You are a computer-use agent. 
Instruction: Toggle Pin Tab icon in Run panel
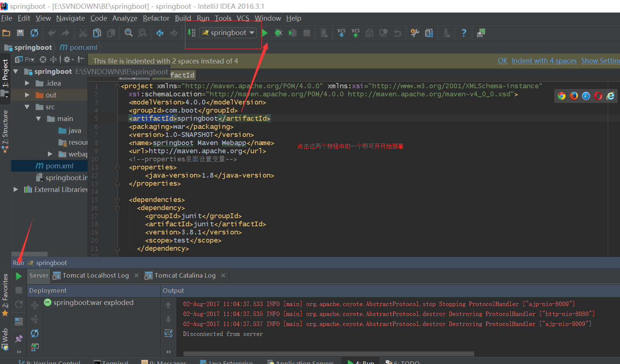(19, 338)
